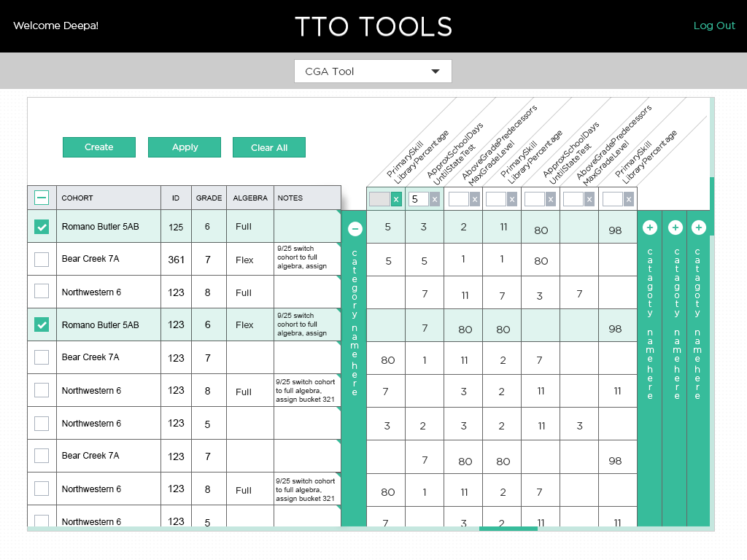The width and height of the screenshot is (747, 560).
Task: Click the third empty filter input
Action: [x=459, y=200]
